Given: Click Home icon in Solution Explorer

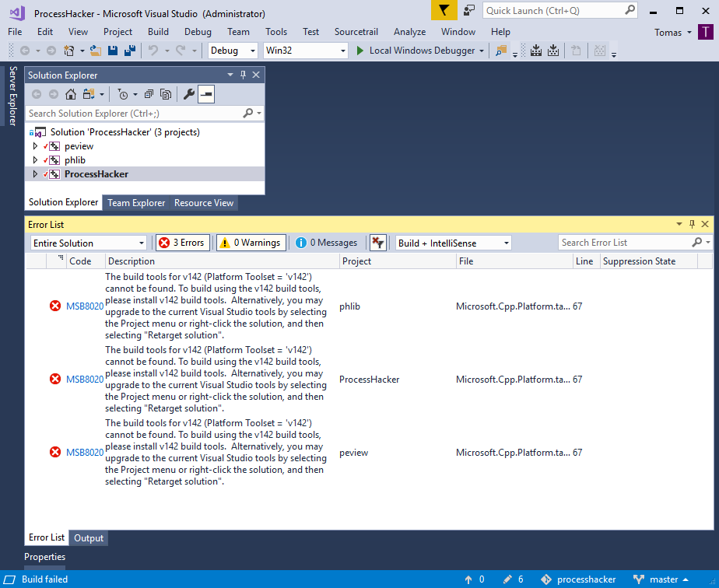Looking at the screenshot, I should [x=71, y=94].
